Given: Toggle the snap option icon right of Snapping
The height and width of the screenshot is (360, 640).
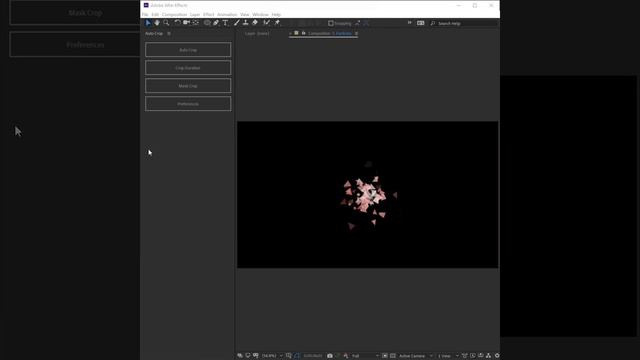Looking at the screenshot, I should (358, 23).
